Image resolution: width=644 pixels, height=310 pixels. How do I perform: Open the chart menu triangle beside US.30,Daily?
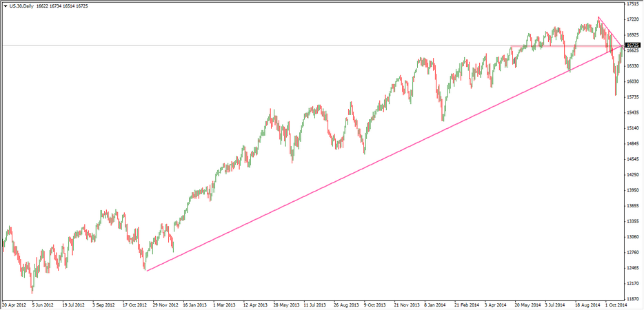(5, 6)
